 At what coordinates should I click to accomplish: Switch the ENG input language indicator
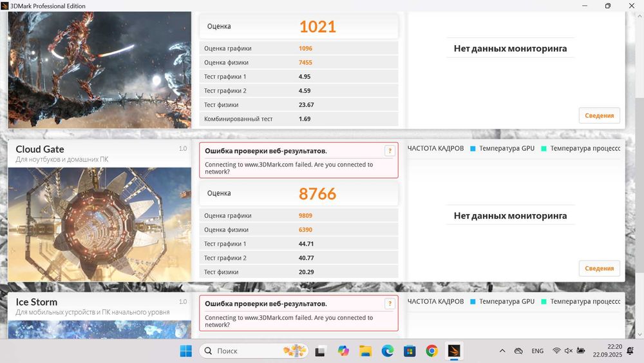tap(537, 351)
